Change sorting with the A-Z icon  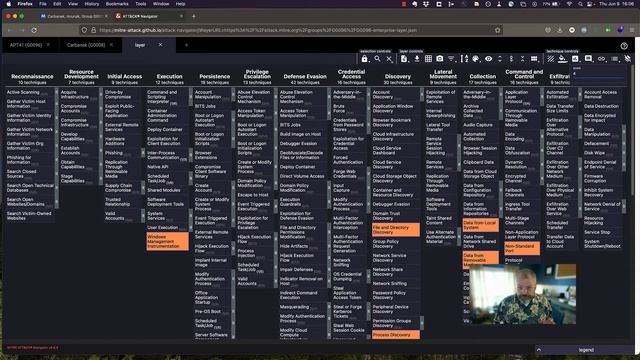(x=464, y=59)
